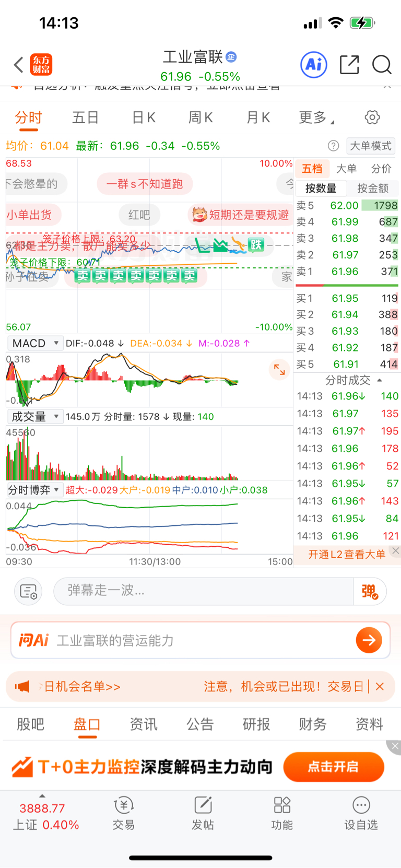Tap the 问Ai 工业富联的营运能力 field
Image resolution: width=401 pixels, height=868 pixels.
[200, 640]
